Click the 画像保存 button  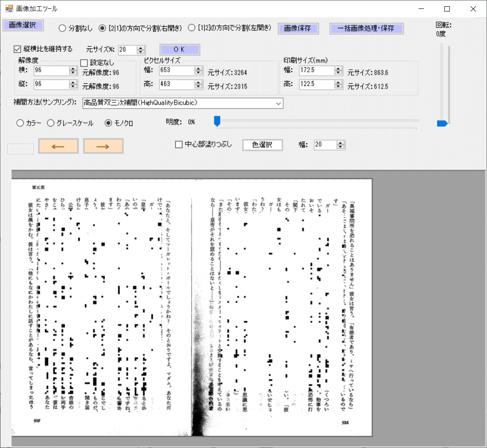[x=298, y=28]
